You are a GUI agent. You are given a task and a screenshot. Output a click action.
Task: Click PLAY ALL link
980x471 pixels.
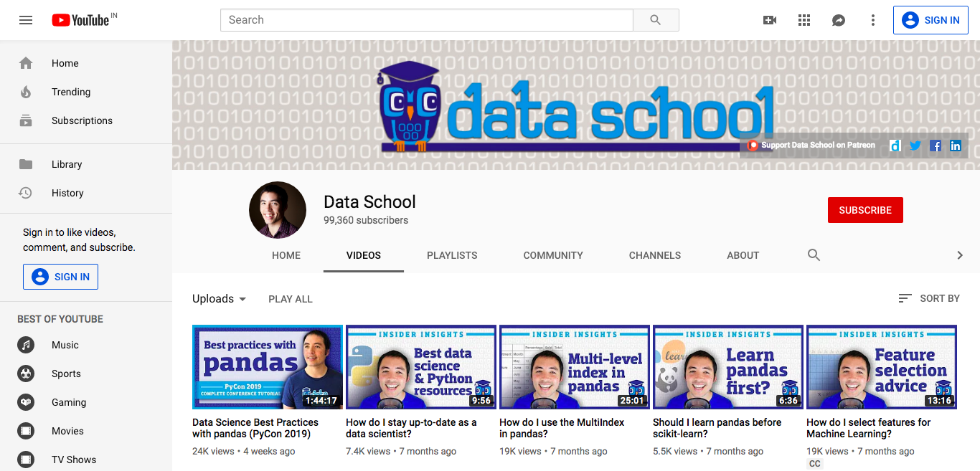pos(291,299)
